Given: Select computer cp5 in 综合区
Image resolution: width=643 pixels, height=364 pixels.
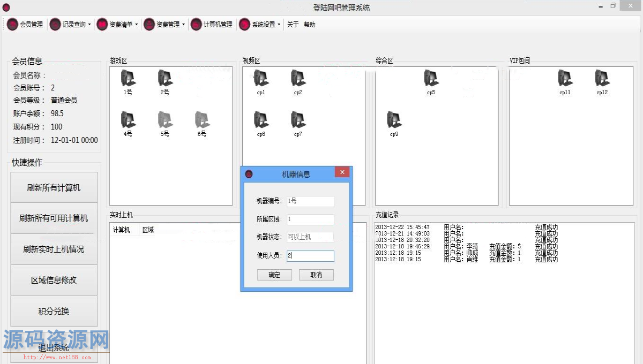Looking at the screenshot, I should tap(431, 79).
